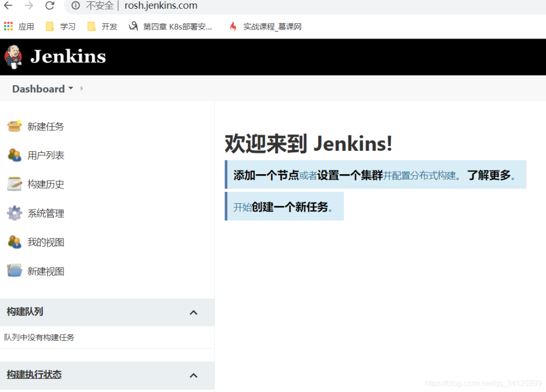
Task: Open 新建视图 in the sidebar
Action: coord(45,271)
